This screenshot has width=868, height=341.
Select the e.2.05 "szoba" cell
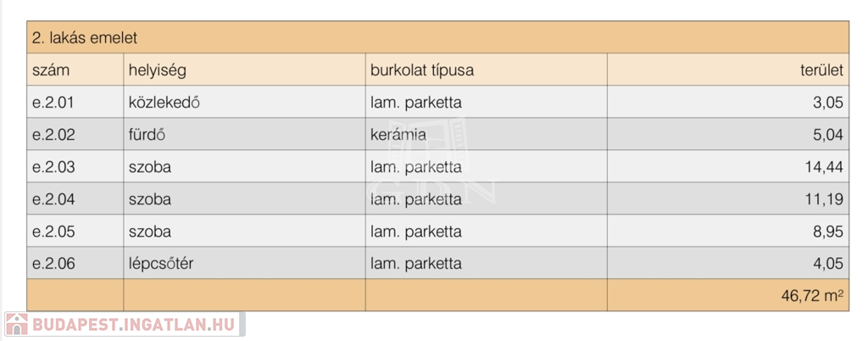(150, 232)
